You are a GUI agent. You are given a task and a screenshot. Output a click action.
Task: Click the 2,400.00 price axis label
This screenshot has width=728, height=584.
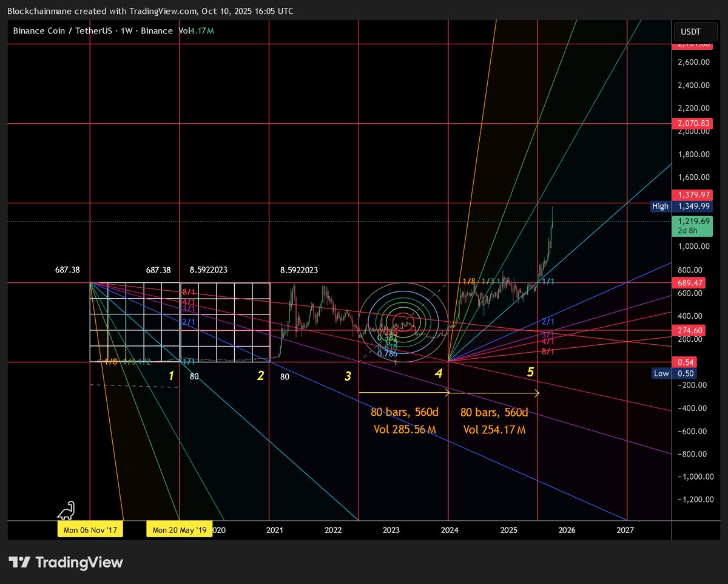pyautogui.click(x=693, y=85)
